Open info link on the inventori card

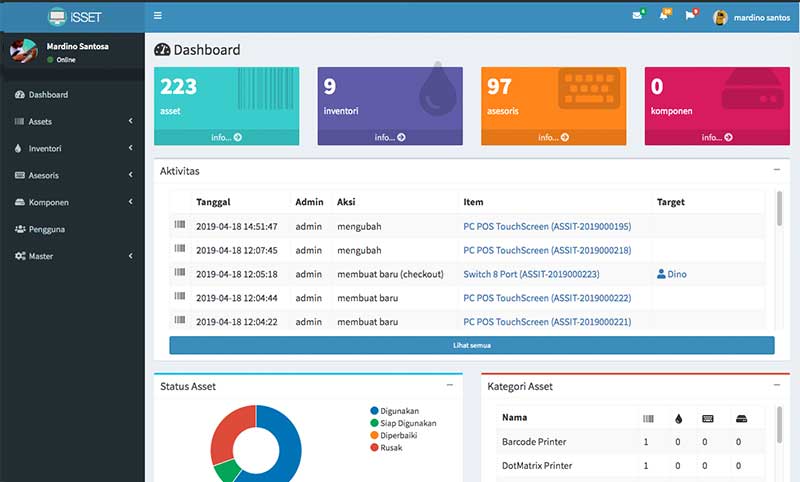tap(390, 138)
